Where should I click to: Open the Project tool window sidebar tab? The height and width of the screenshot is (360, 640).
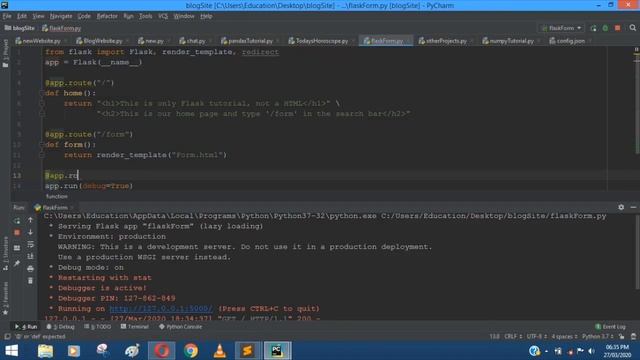[5, 53]
